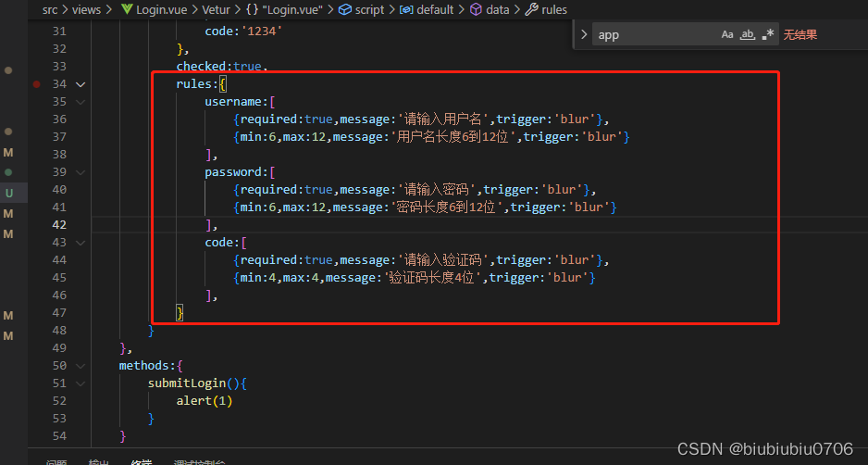Click the default symbol icon in breadcrumbs
868x465 pixels.
coord(405,9)
